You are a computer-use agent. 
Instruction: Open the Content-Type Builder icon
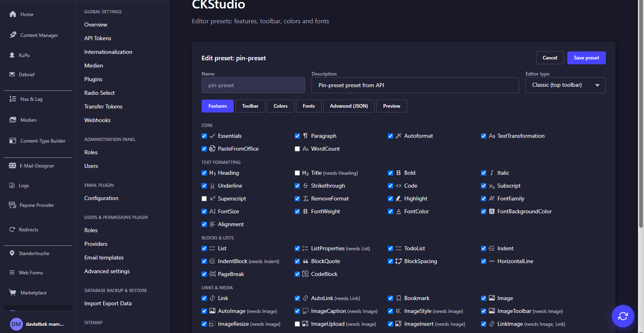click(x=13, y=141)
